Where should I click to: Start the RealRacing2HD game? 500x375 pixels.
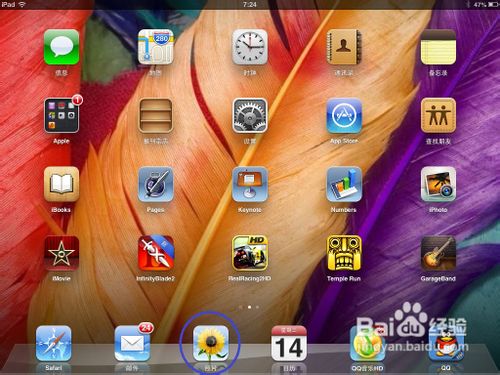pos(250,253)
